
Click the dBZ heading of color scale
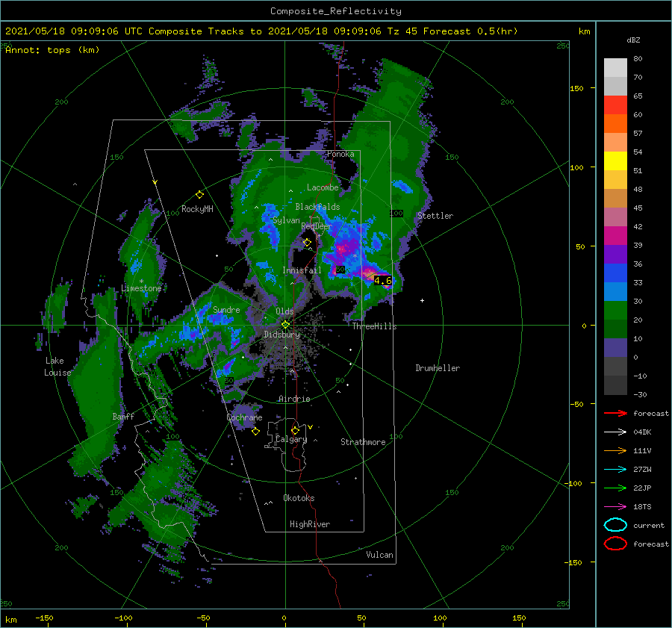(x=633, y=40)
